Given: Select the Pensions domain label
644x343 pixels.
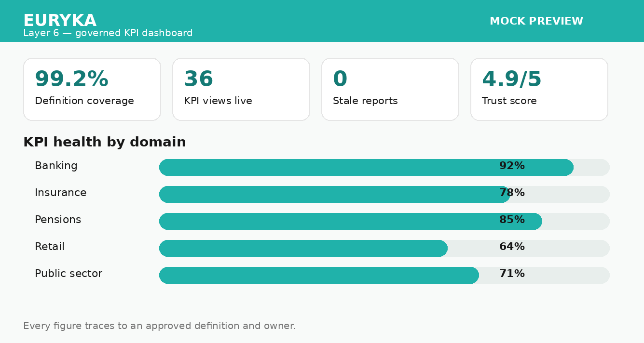Looking at the screenshot, I should coord(58,220).
